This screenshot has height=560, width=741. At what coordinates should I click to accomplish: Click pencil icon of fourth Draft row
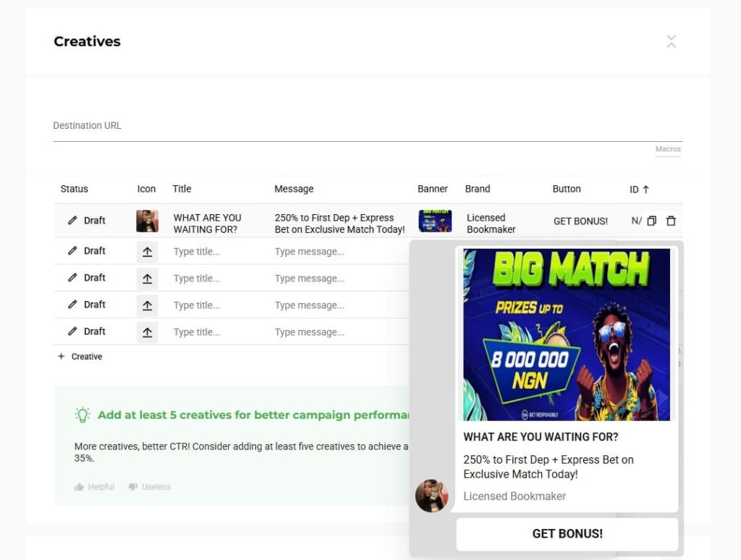pos(72,305)
